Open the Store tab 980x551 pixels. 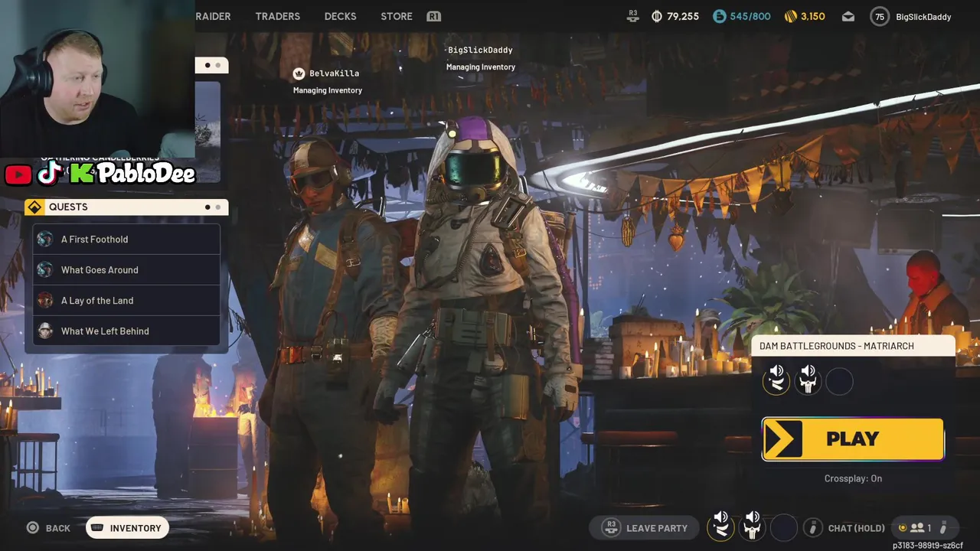[397, 16]
